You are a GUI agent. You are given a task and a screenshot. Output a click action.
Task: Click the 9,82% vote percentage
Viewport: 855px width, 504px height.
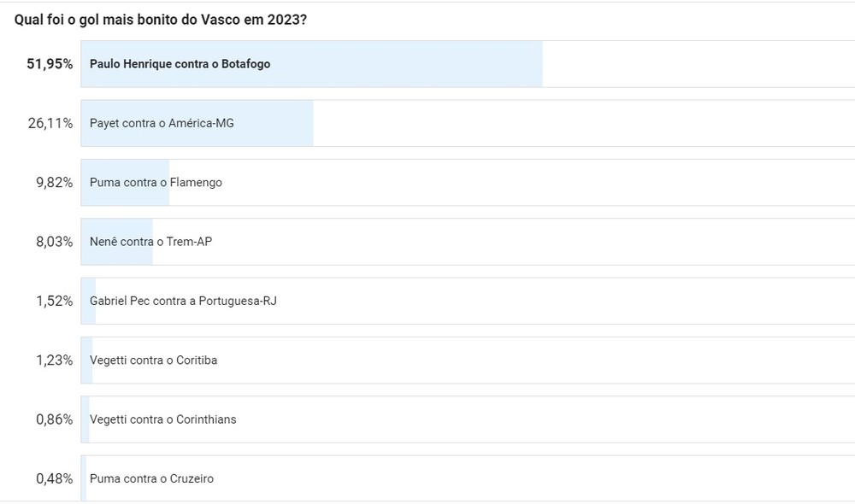(x=54, y=183)
